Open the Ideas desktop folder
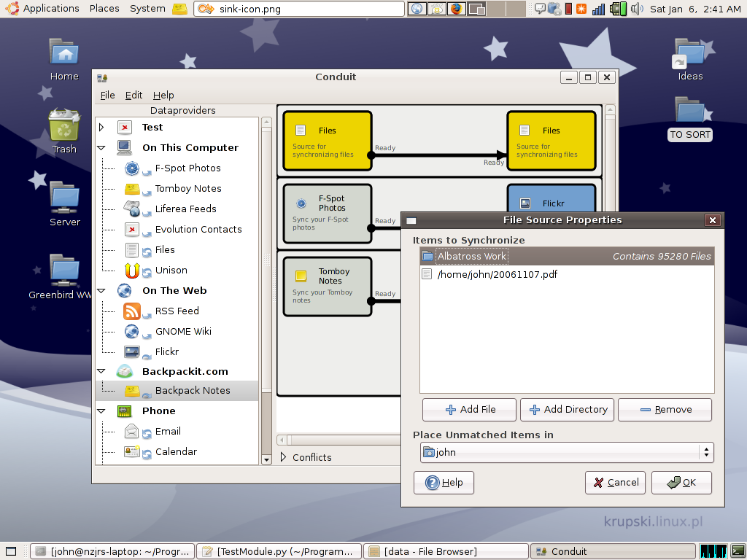This screenshot has height=560, width=747. [x=690, y=52]
